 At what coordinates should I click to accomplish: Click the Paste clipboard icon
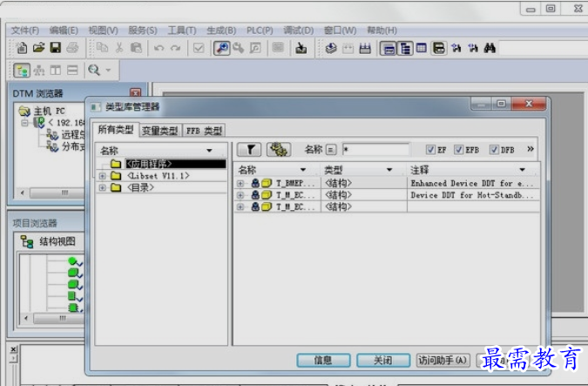pos(136,48)
